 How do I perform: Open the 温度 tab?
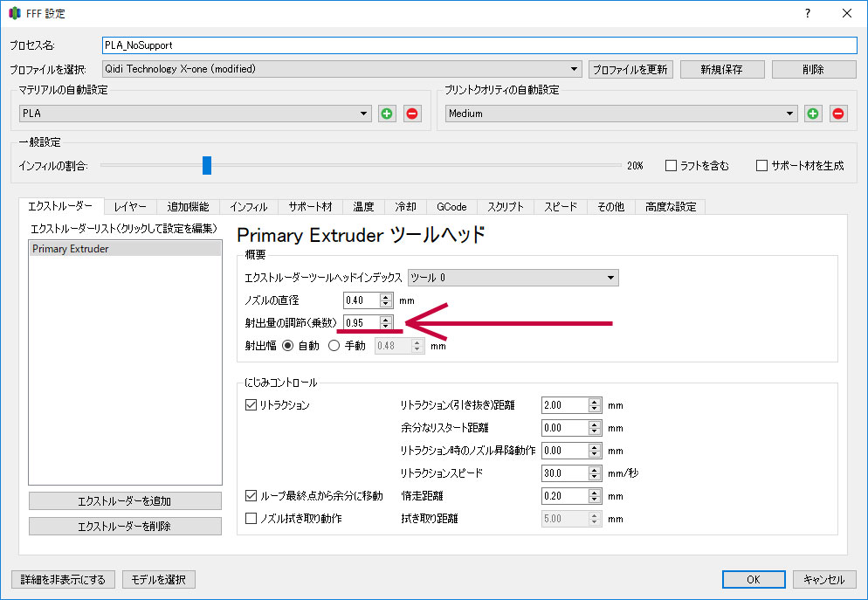click(363, 207)
